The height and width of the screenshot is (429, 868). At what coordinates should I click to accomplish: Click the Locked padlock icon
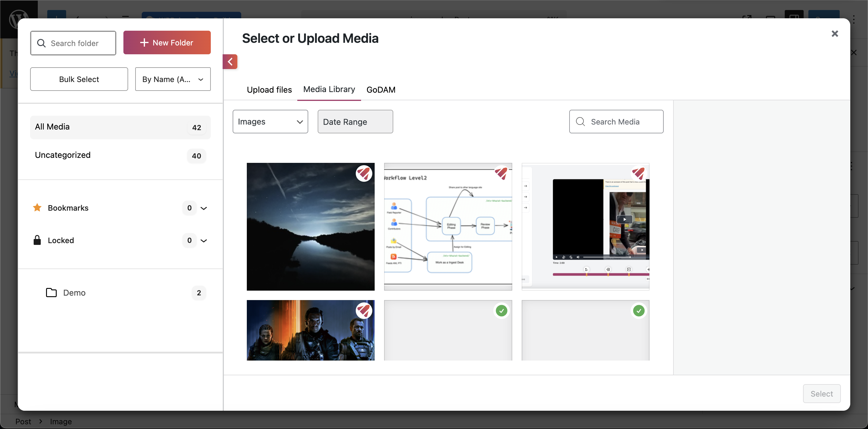point(37,240)
